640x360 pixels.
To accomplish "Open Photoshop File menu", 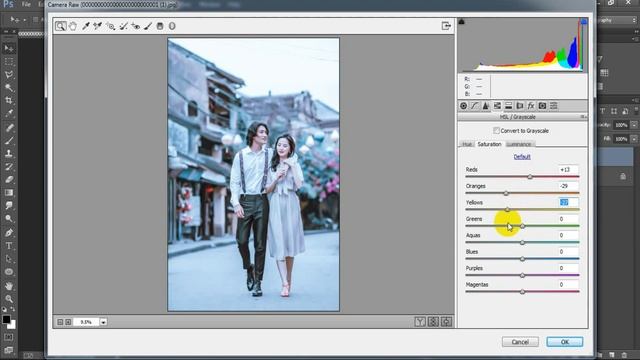I will [x=26, y=4].
